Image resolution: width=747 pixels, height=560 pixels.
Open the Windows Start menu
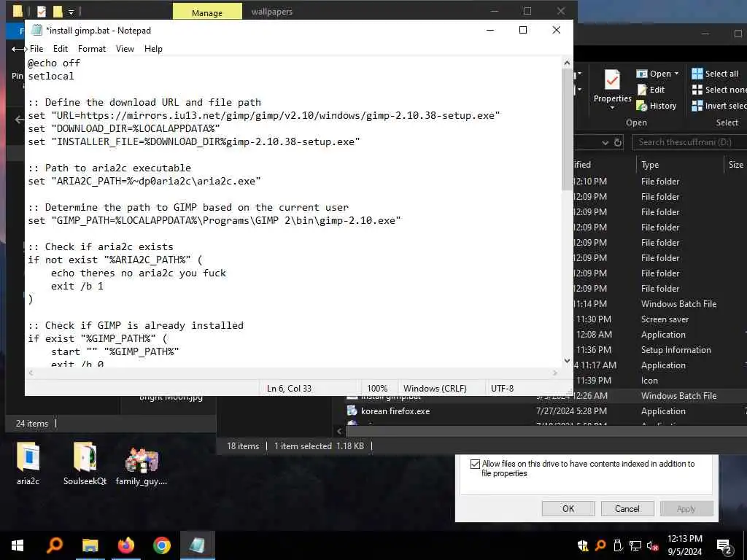pyautogui.click(x=18, y=545)
